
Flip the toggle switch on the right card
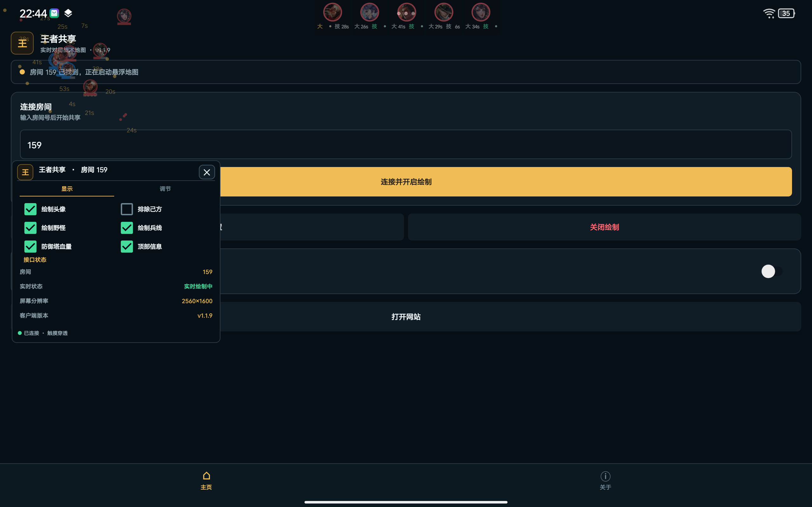pyautogui.click(x=772, y=271)
